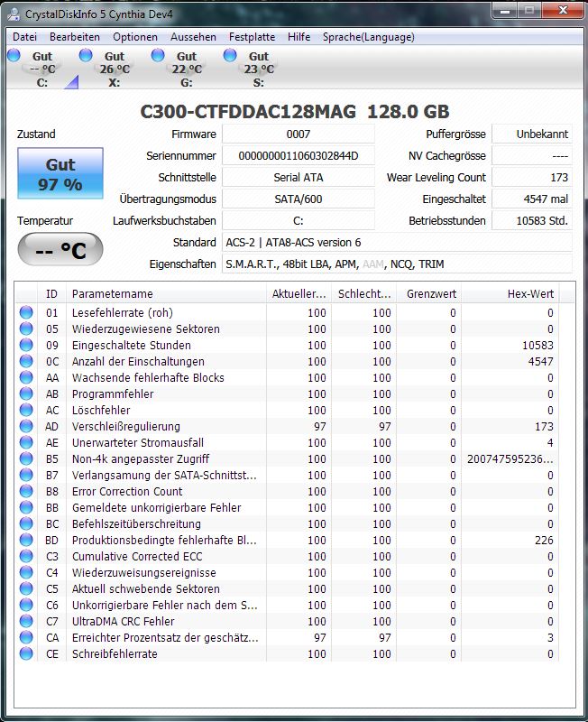Select the Erreichter Prozentsatz der geschätz... row text

pos(165,637)
